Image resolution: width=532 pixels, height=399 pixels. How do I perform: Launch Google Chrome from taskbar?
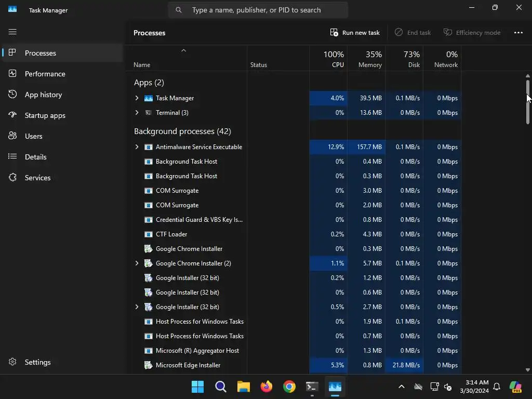pos(289,387)
